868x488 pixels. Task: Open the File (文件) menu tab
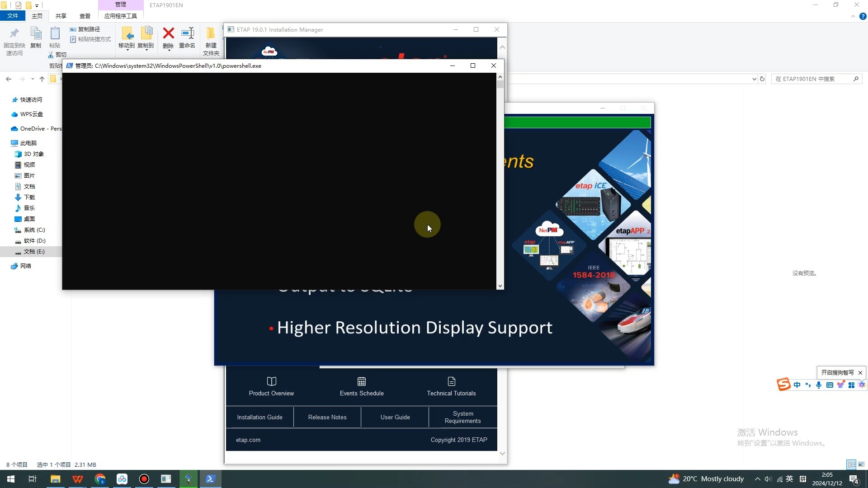[x=13, y=16]
